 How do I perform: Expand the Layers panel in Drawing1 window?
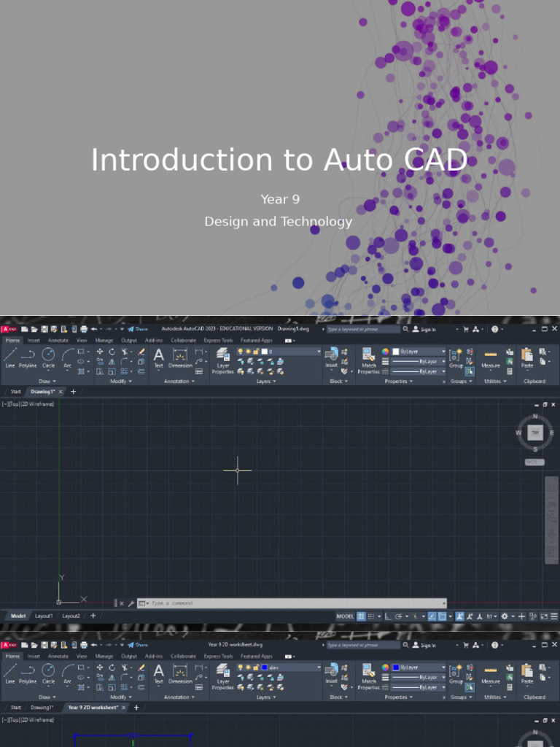265,381
